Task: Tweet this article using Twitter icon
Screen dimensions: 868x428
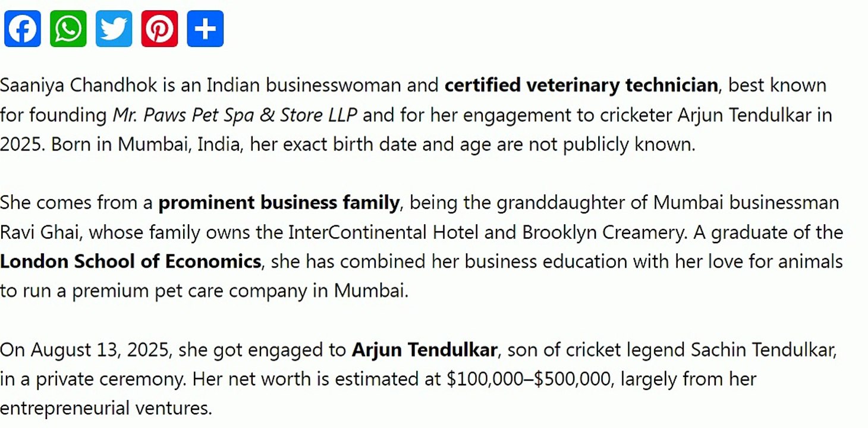Action: pos(114,29)
